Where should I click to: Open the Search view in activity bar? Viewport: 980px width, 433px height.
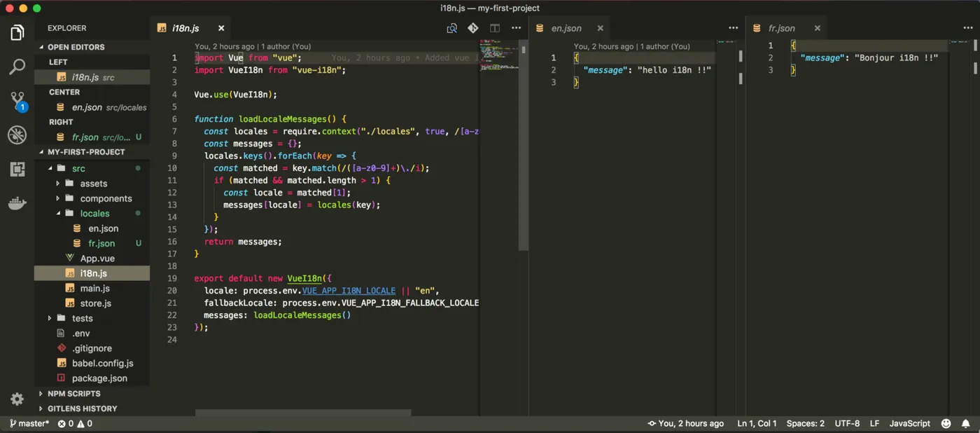(x=17, y=67)
